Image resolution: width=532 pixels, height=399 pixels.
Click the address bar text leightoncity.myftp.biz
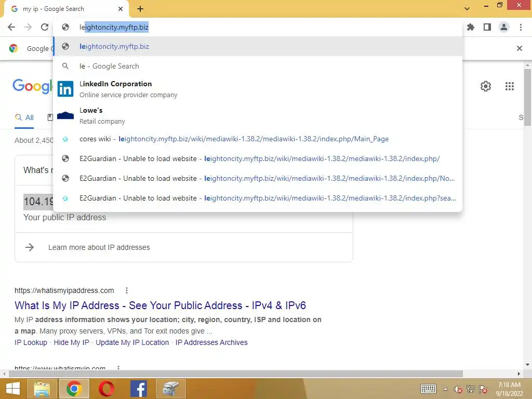[114, 27]
